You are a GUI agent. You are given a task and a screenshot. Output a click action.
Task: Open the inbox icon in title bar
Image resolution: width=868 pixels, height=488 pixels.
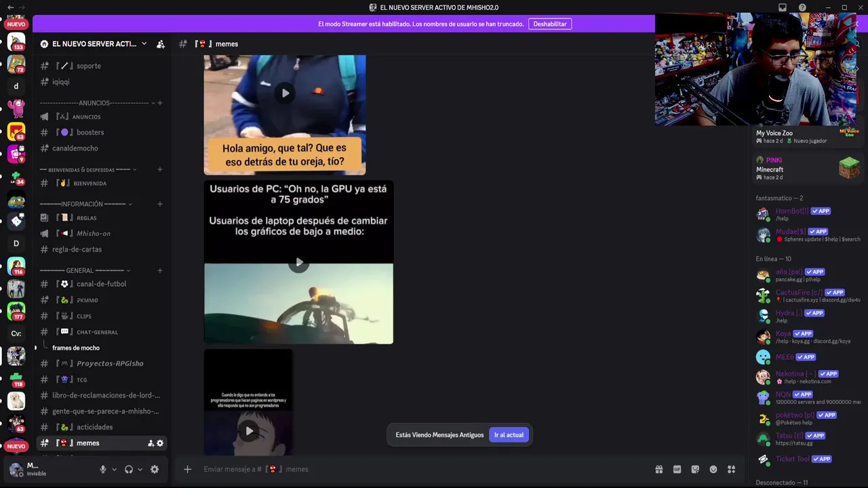pos(783,7)
